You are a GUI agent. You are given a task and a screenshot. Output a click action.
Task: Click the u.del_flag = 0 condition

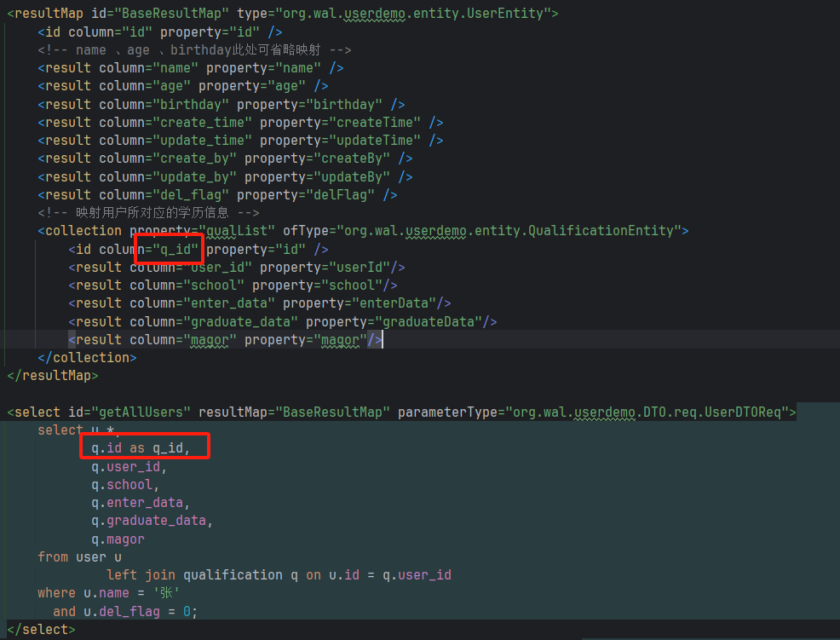126,611
